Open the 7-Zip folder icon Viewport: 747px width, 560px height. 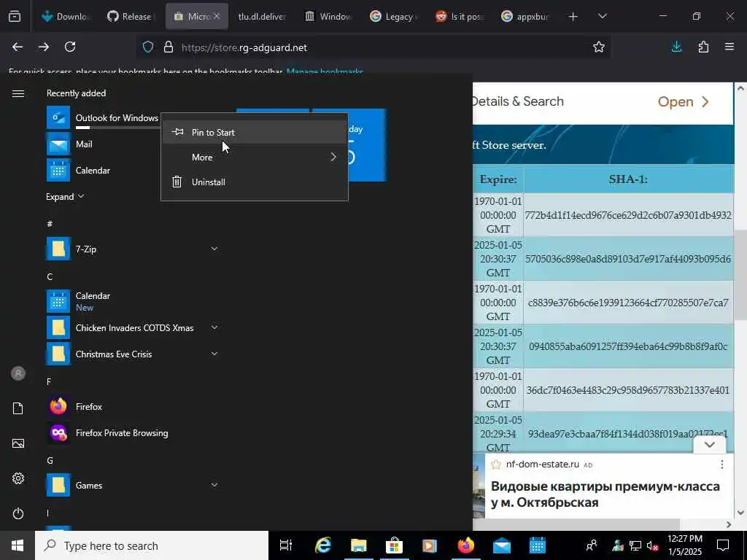[58, 249]
